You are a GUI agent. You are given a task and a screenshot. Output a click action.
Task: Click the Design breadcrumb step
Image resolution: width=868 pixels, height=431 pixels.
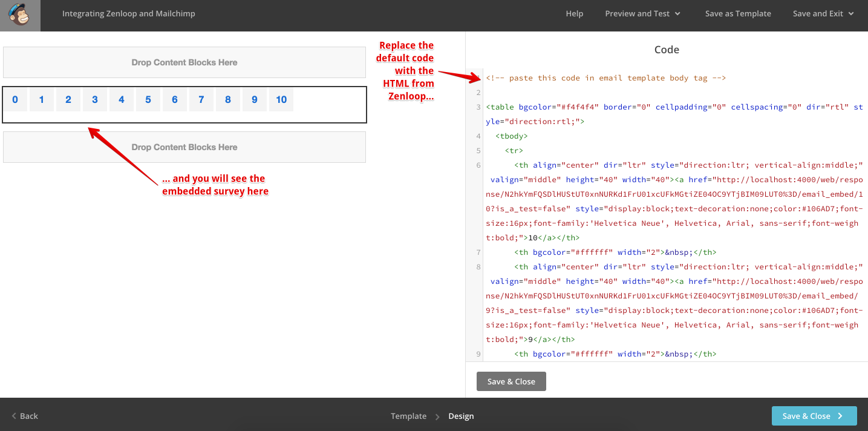coord(461,416)
